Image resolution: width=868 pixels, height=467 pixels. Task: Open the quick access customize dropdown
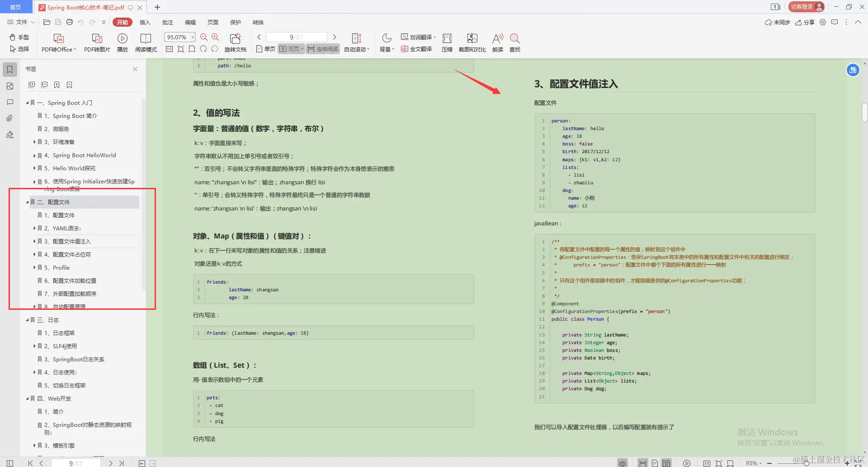click(x=104, y=22)
